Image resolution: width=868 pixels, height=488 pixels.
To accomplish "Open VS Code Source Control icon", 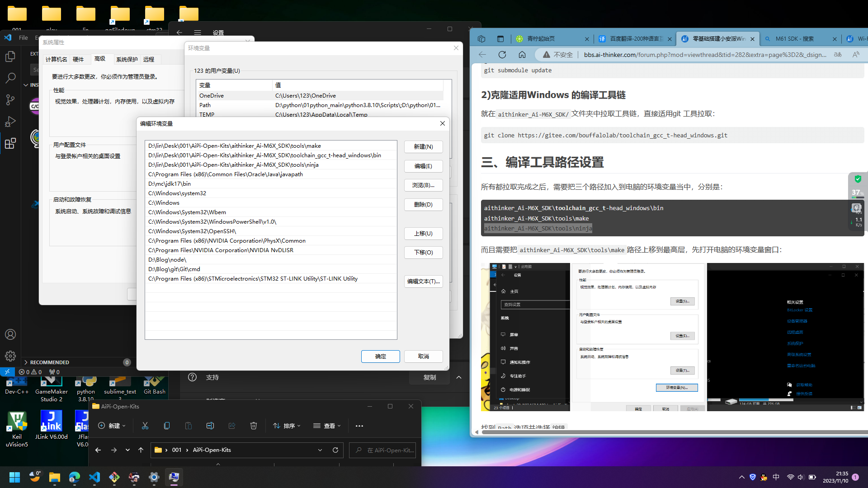I will (10, 100).
